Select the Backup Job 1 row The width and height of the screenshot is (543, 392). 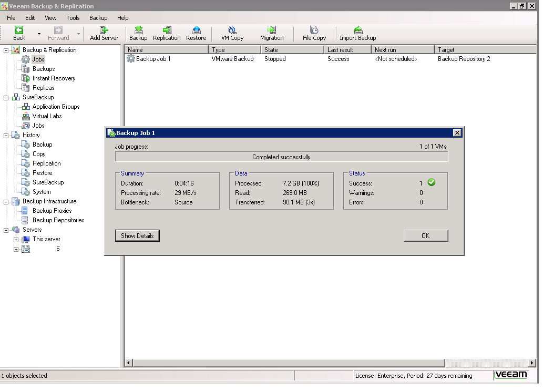pyautogui.click(x=330, y=59)
